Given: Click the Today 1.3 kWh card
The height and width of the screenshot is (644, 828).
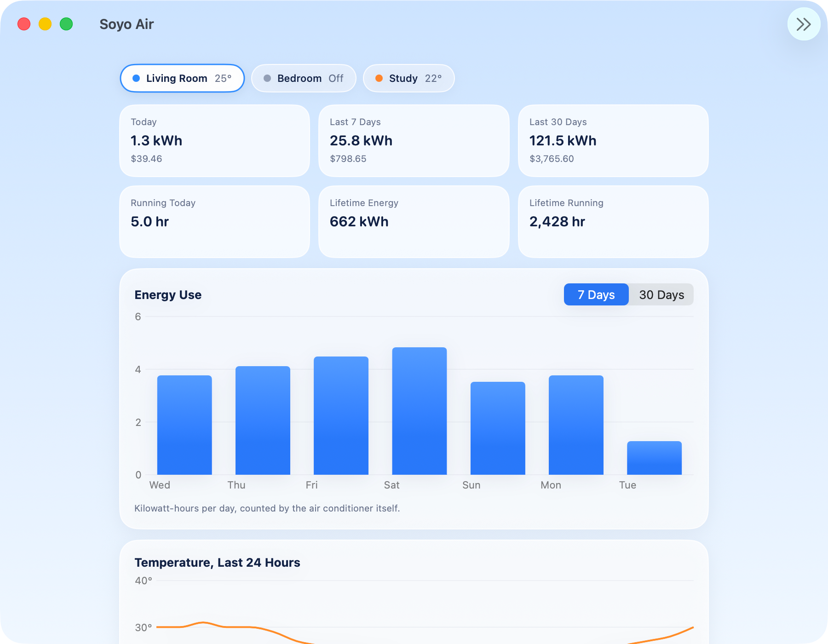Looking at the screenshot, I should pos(214,141).
